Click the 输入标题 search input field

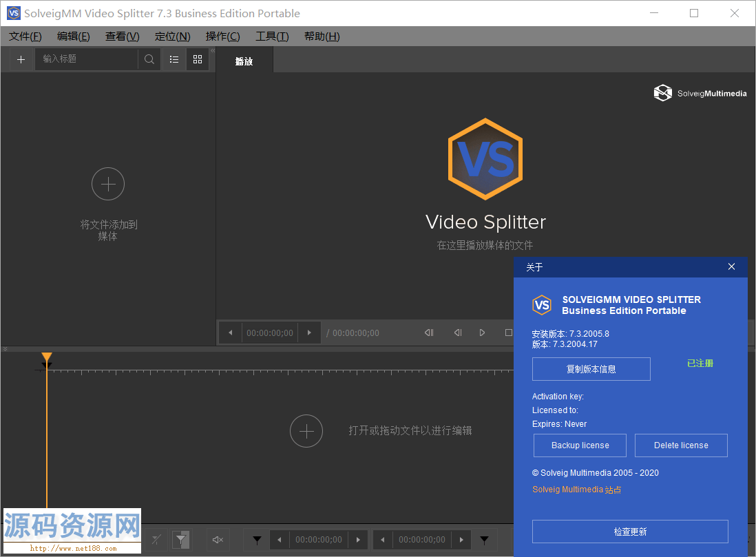click(87, 59)
